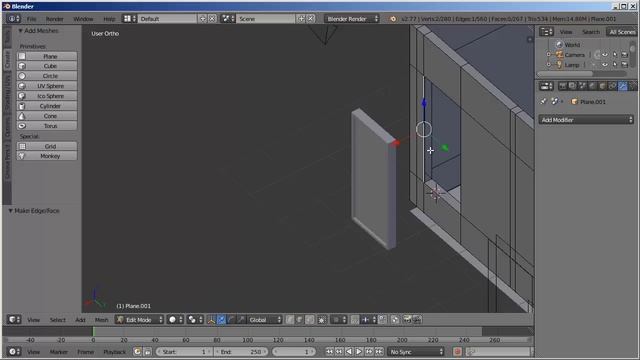Viewport: 640px width, 360px height.
Task: Render an OpenGL image of viewport
Action: (407, 320)
